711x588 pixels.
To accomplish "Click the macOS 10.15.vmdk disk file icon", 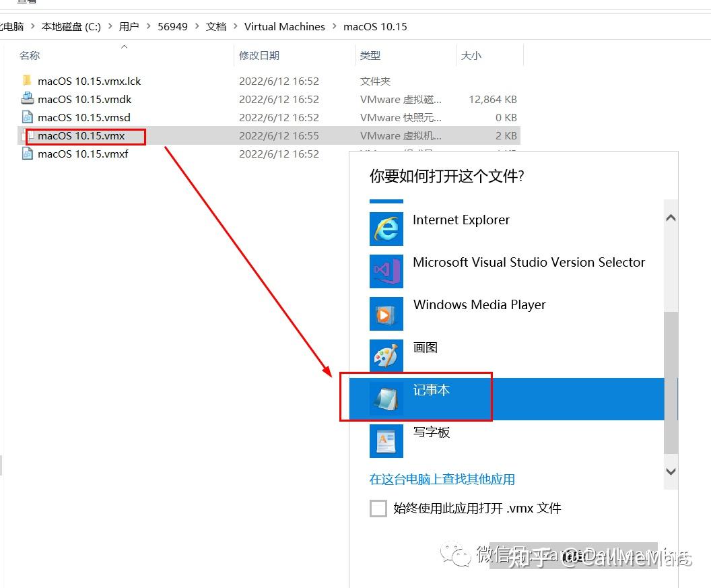I will 27,98.
